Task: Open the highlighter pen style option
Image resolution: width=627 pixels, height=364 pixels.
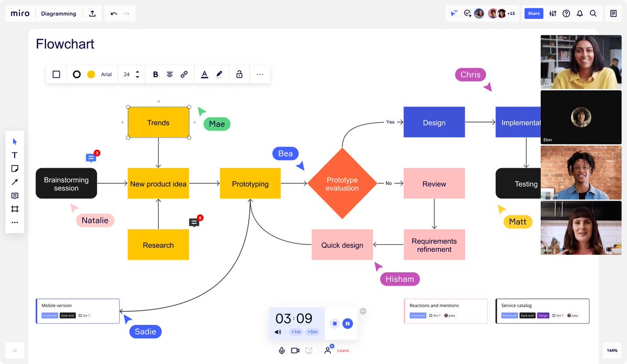Action: pyautogui.click(x=219, y=74)
